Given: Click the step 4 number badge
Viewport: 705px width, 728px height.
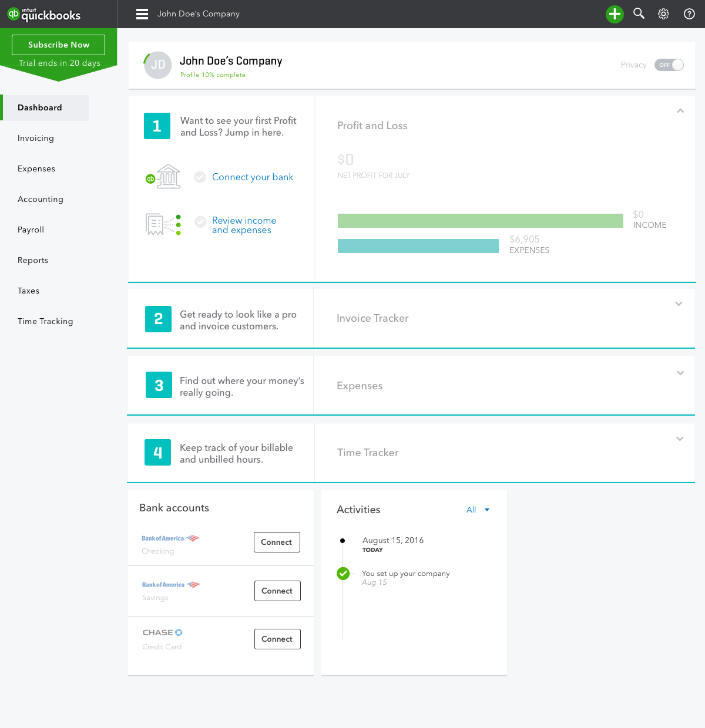Looking at the screenshot, I should click(157, 452).
